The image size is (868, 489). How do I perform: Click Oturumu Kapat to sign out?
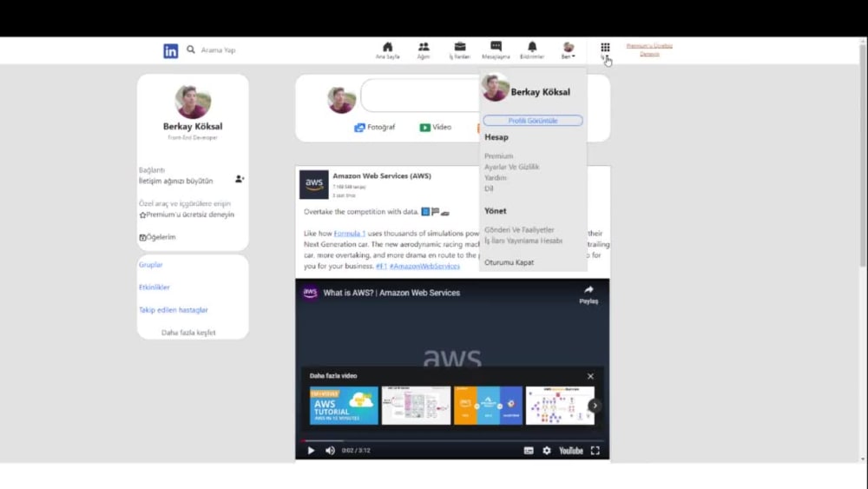click(x=510, y=262)
